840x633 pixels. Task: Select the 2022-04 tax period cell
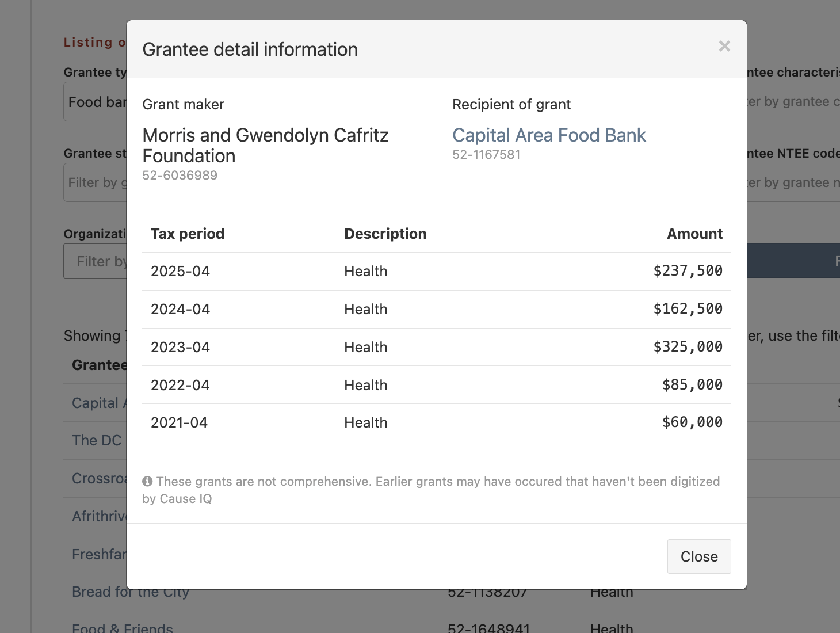(180, 385)
